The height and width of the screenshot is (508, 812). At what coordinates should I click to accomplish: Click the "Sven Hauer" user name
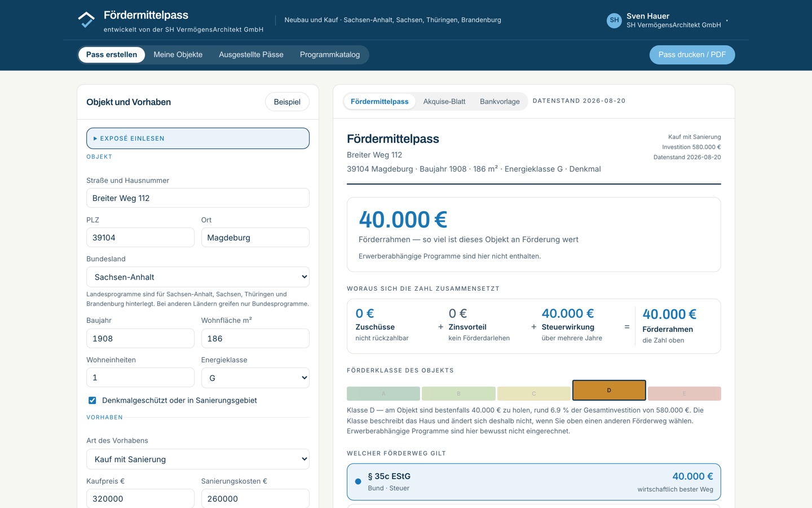[648, 16]
